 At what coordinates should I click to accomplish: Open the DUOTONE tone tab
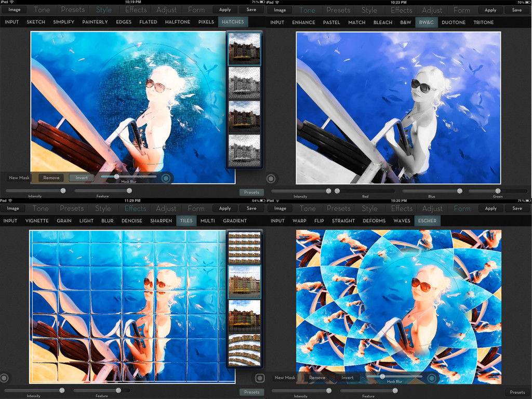click(x=453, y=22)
